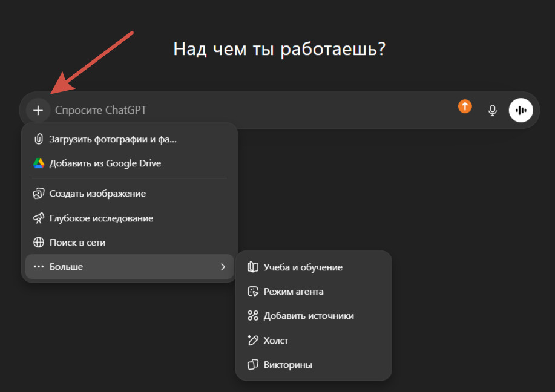
Task: Select Добавить из Google Drive
Action: pyautogui.click(x=130, y=163)
